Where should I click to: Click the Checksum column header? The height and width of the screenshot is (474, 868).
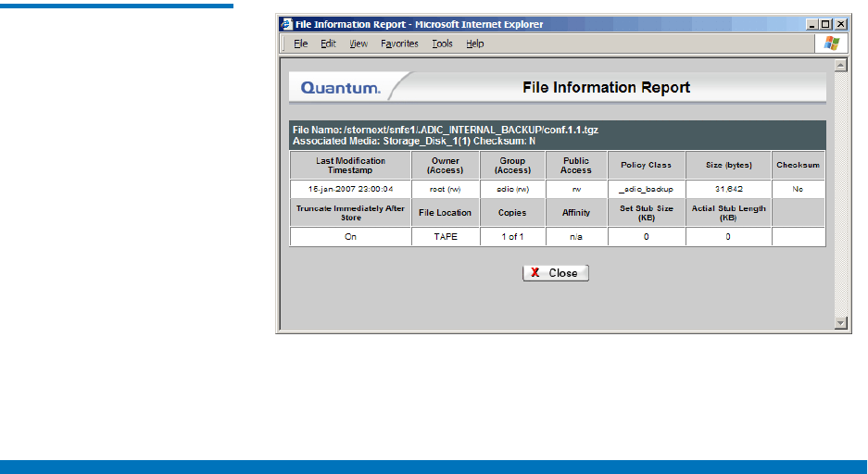[798, 166]
